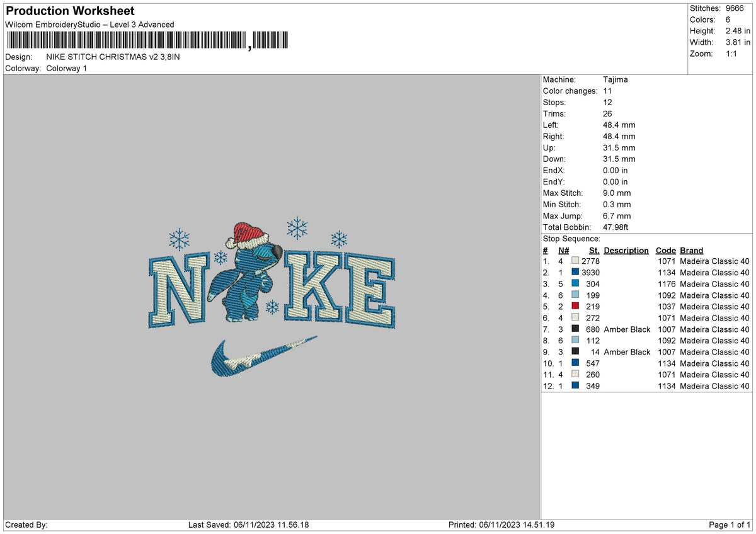Click stitch count '349' in row 12

tap(593, 386)
